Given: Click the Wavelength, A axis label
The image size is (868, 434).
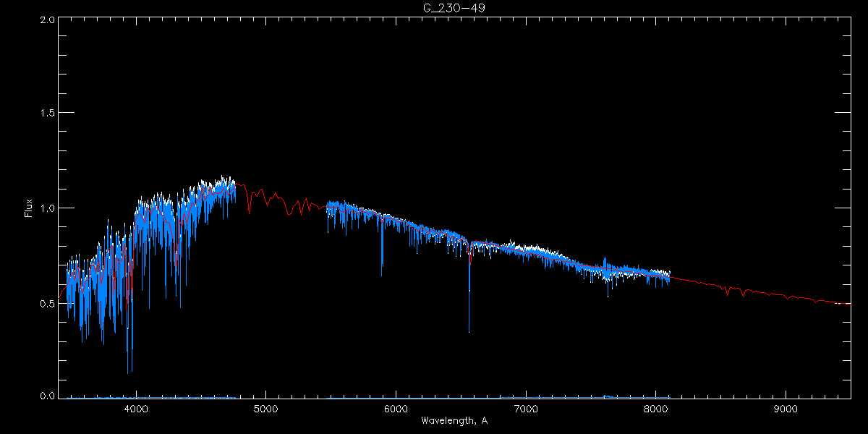Looking at the screenshot, I should pyautogui.click(x=454, y=421).
